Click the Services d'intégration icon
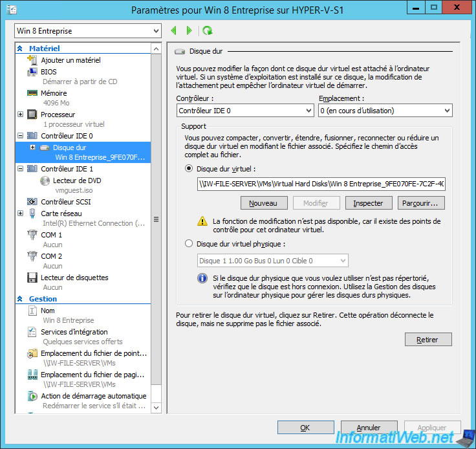 click(32, 332)
